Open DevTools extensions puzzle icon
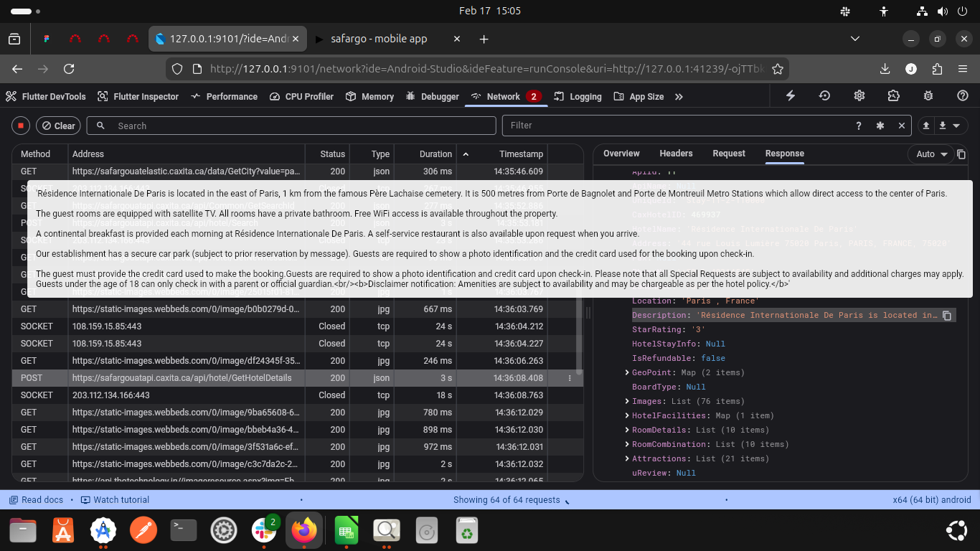 [893, 96]
